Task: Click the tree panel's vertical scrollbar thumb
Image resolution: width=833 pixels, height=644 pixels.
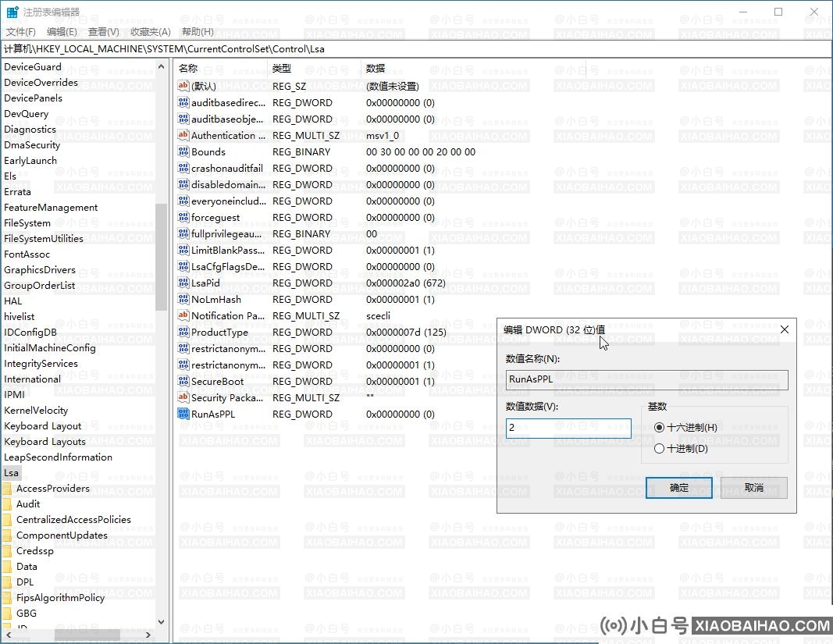Action: point(161,257)
